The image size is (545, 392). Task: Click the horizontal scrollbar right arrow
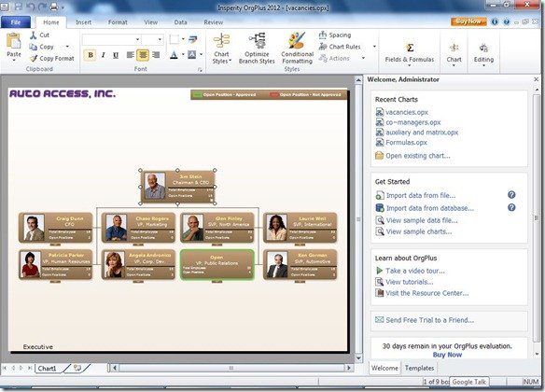tap(349, 368)
